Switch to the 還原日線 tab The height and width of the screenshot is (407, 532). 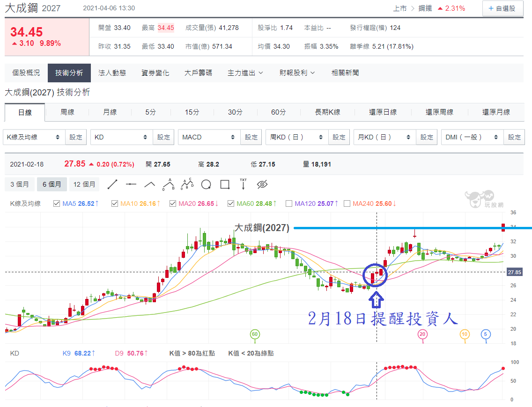(383, 112)
